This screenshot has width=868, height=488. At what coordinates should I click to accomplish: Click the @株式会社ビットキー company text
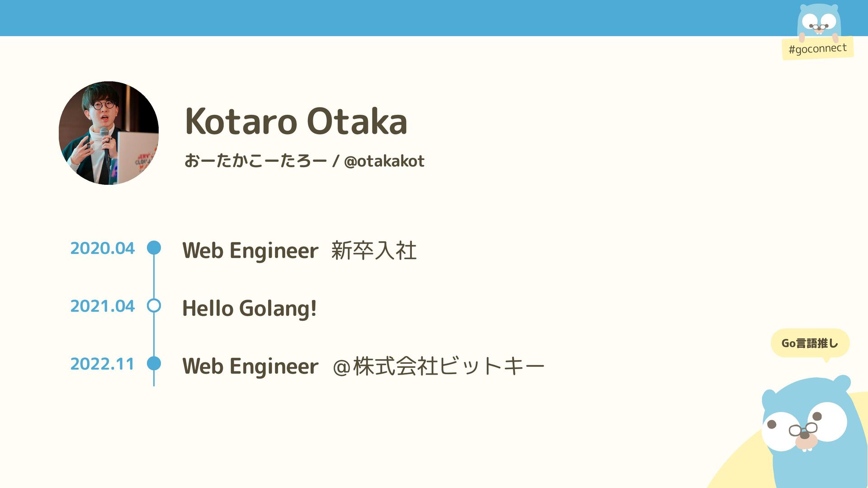click(x=439, y=366)
